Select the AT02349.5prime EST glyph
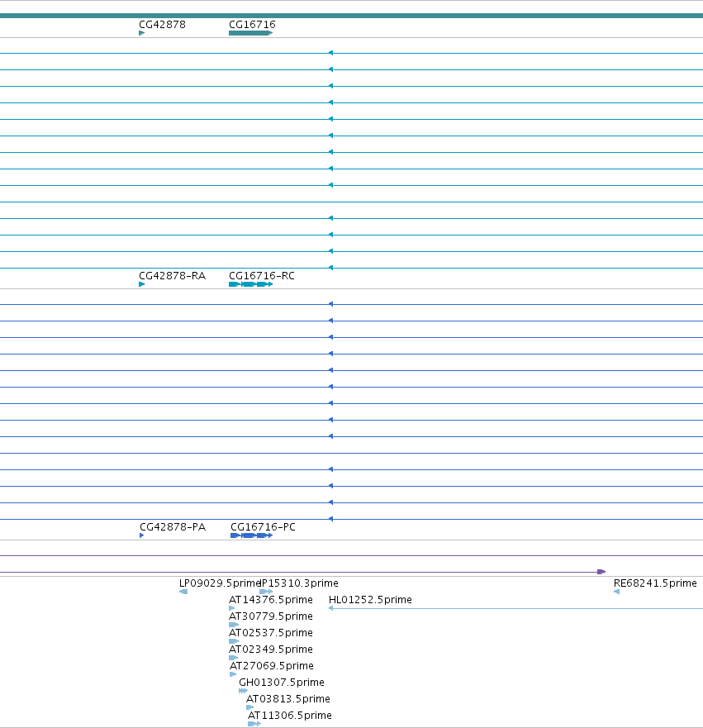 click(x=234, y=658)
